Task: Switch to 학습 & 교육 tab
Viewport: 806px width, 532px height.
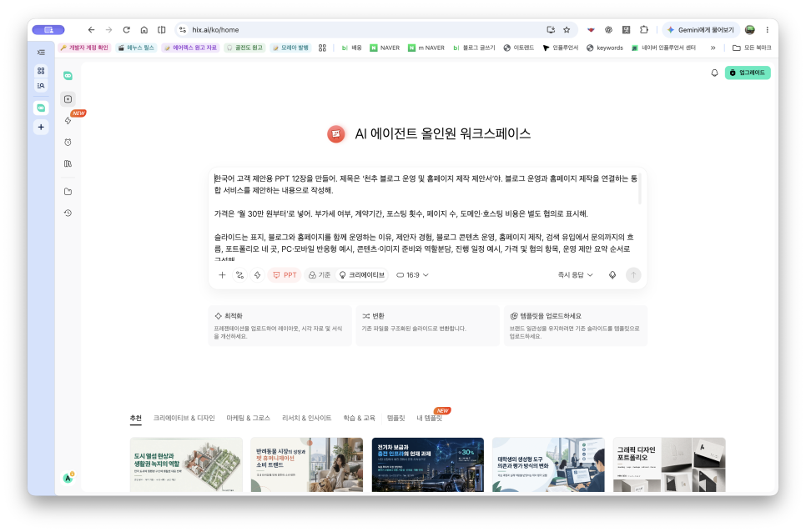Action: tap(360, 418)
